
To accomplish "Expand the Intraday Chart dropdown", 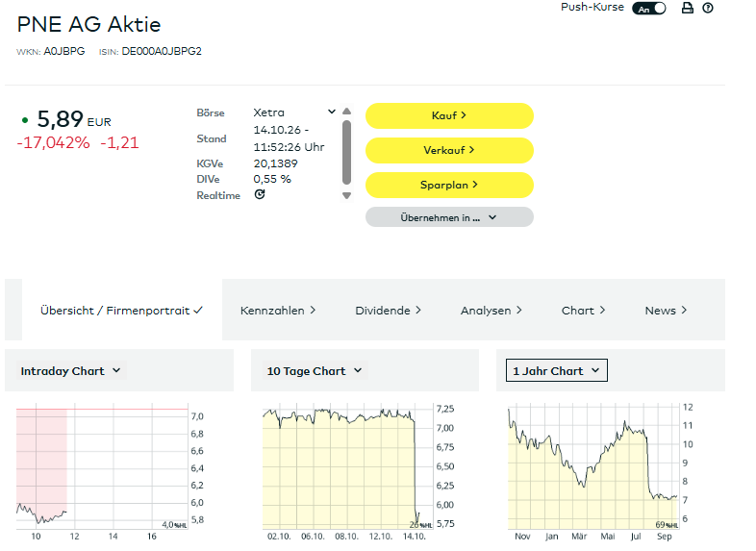I will coord(71,371).
